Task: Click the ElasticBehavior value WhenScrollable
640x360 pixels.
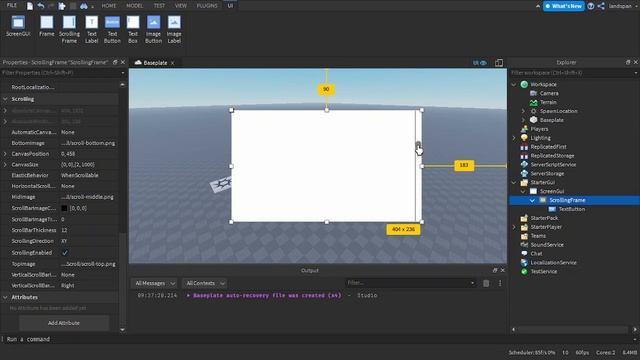Action: click(x=80, y=175)
